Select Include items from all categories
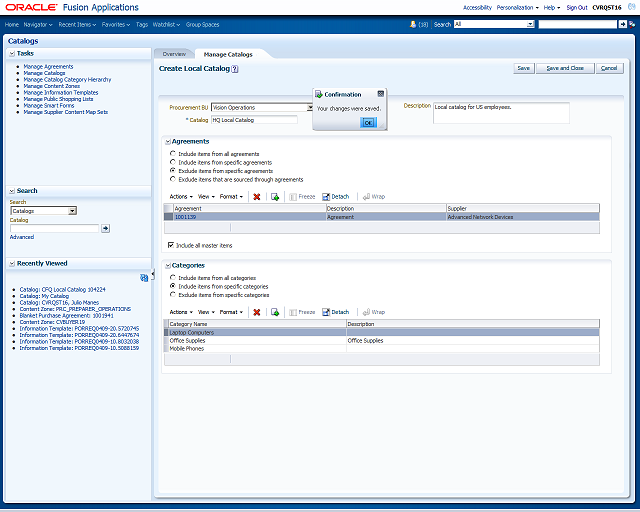Viewport: 640px width, 512px height. point(173,278)
